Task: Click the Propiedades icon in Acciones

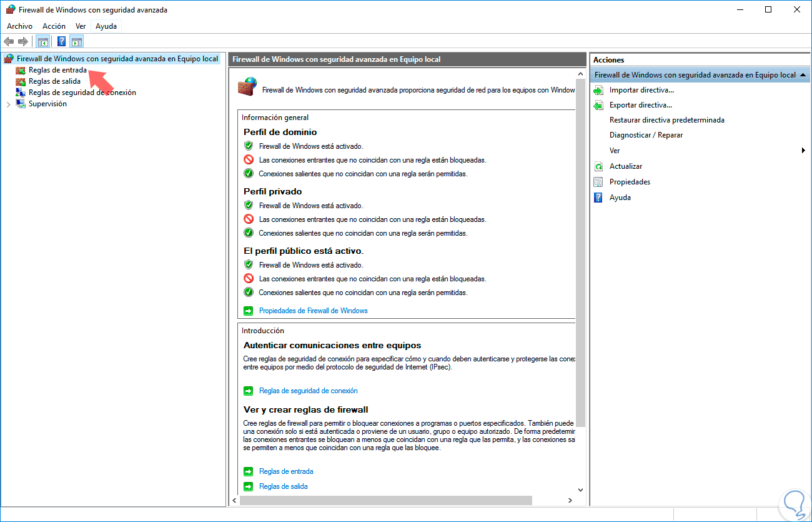Action: click(598, 182)
